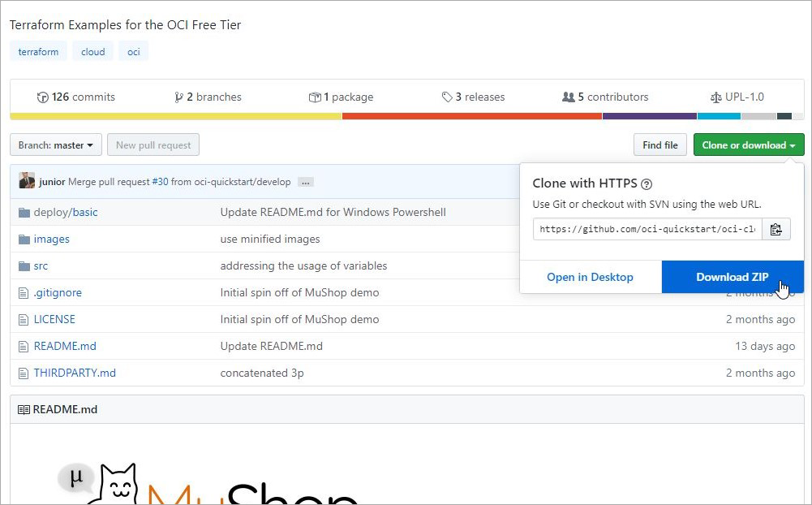Click the package box icon
812x505 pixels.
pyautogui.click(x=315, y=97)
